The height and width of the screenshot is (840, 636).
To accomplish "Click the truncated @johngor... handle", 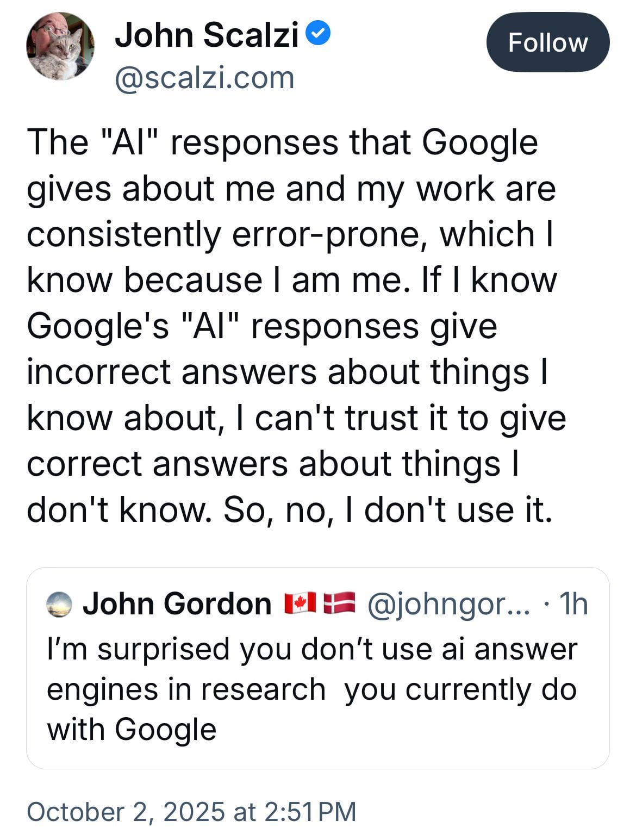I will (448, 603).
